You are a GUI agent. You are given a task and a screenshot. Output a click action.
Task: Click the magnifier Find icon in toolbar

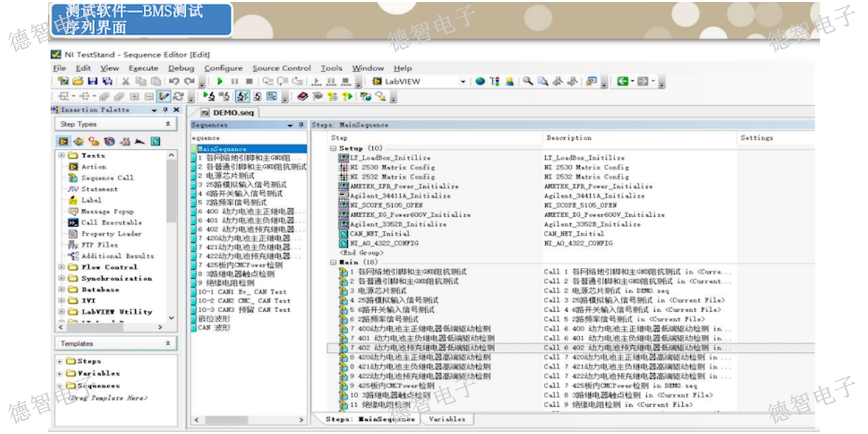[528, 81]
